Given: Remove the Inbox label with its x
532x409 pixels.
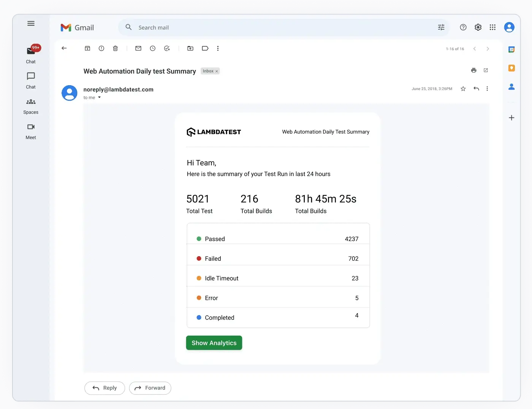Looking at the screenshot, I should [x=217, y=71].
